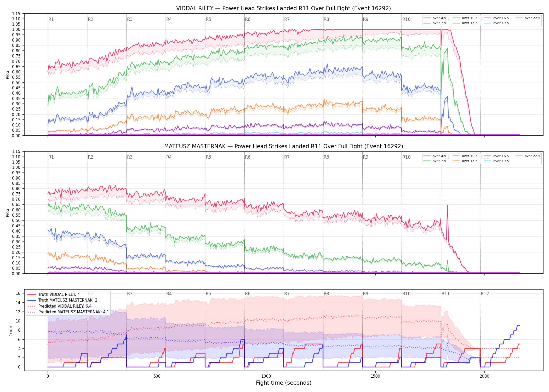
Task: Click the R11 round marker in Count chart
Action: pyautogui.click(x=446, y=294)
